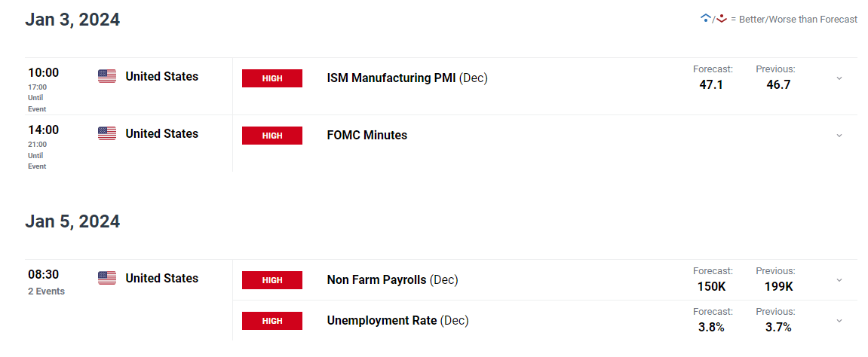
Task: Click the US flag in the 08:30 row
Action: coord(107,278)
